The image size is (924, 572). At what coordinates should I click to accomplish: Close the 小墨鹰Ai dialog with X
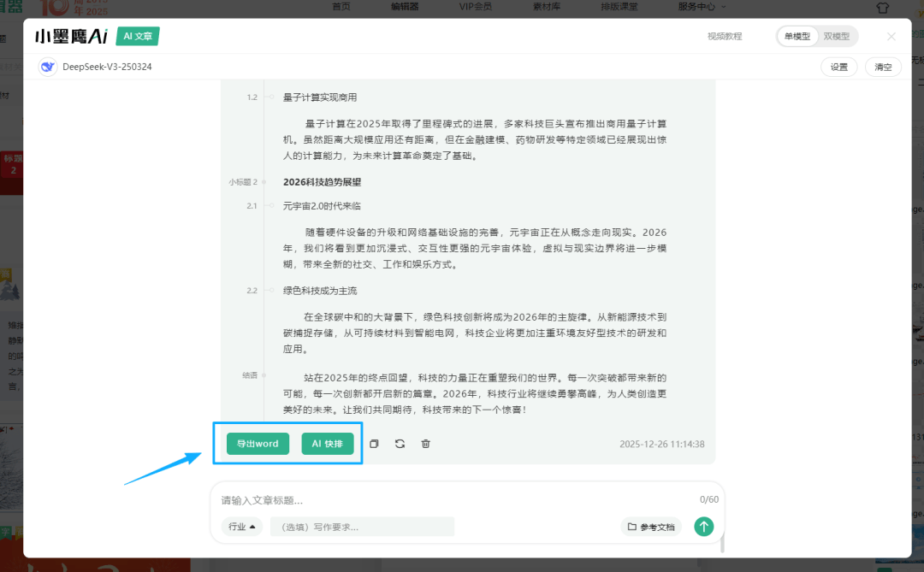891,37
